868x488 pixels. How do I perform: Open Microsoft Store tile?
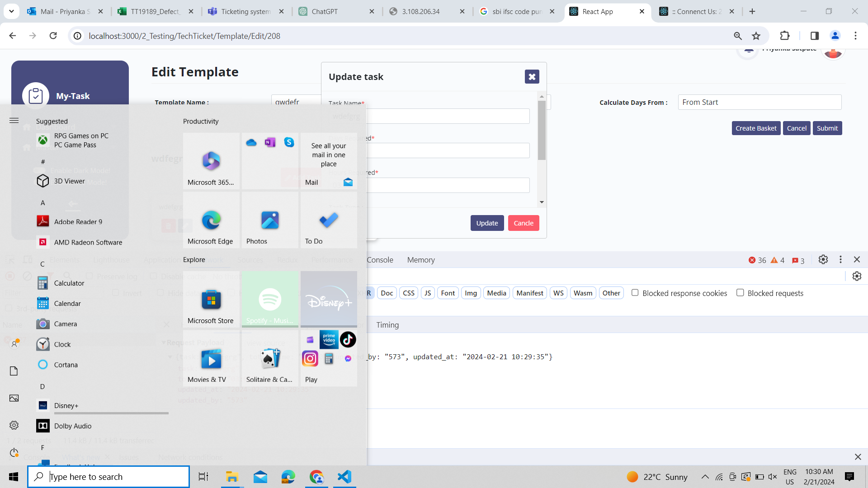coord(211,299)
